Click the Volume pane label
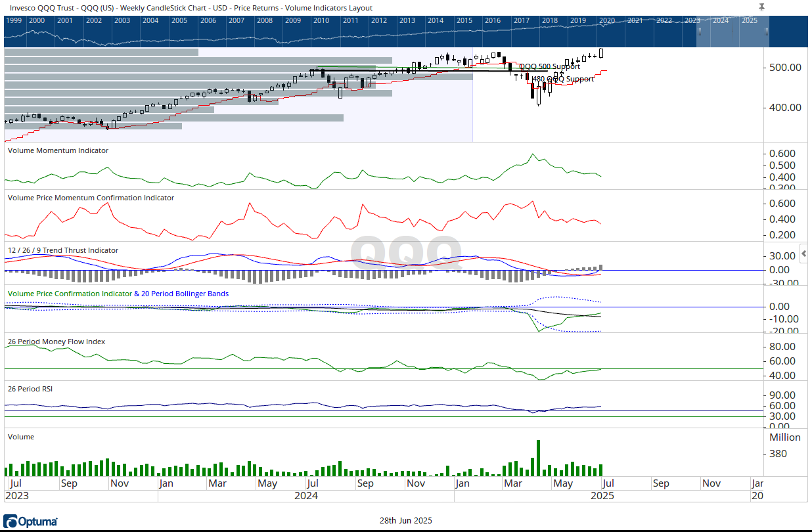This screenshot has height=532, width=812. pos(20,437)
